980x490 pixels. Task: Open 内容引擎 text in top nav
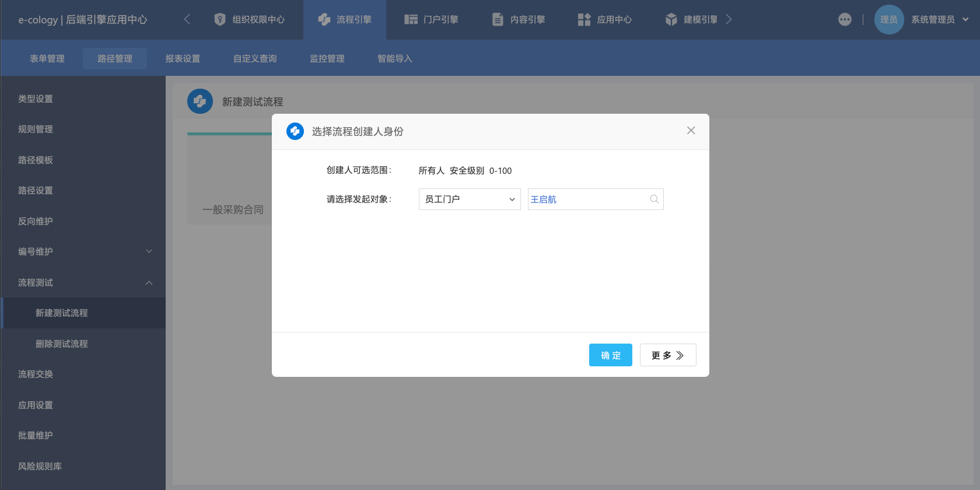528,19
